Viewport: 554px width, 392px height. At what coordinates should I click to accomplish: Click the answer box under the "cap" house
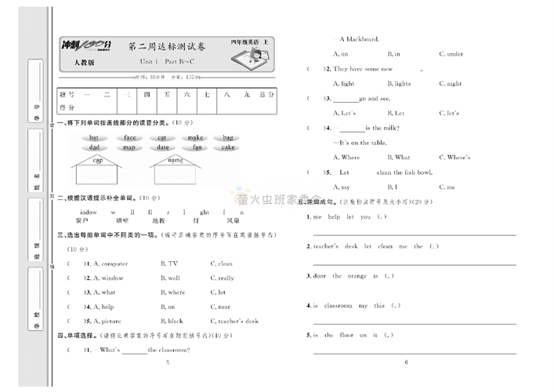pyautogui.click(x=96, y=176)
